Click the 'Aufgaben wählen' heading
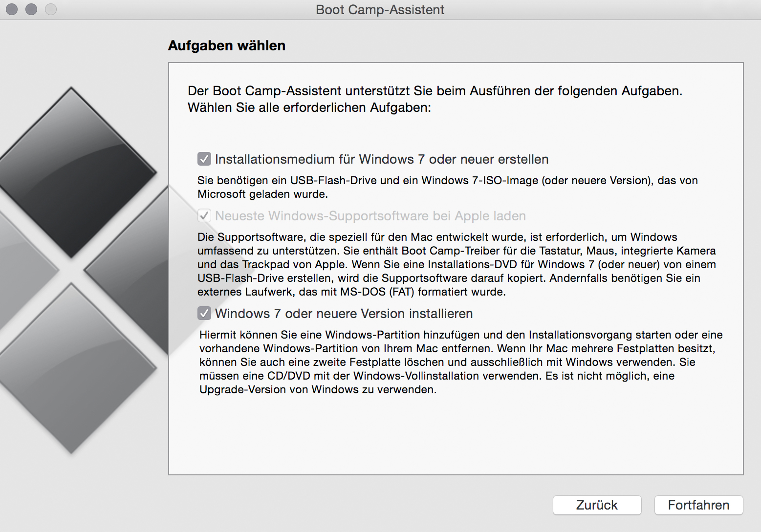This screenshot has width=761, height=532. 227,45
